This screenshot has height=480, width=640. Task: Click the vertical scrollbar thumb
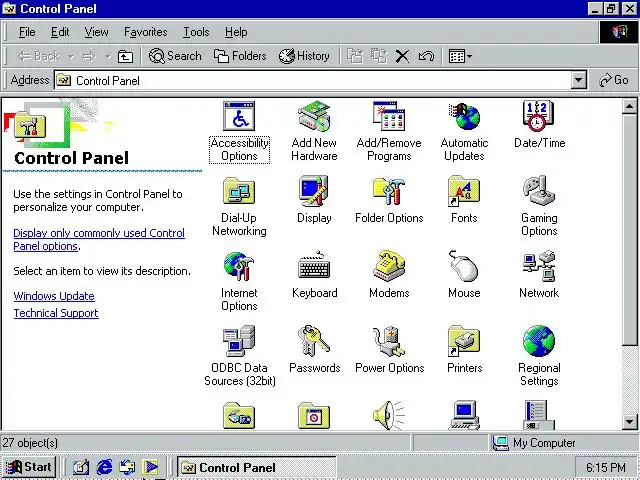(629, 230)
